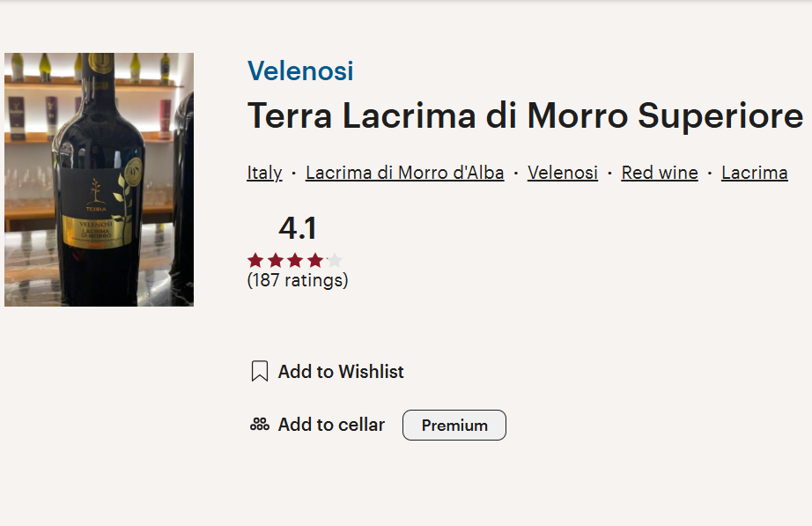Image resolution: width=812 pixels, height=526 pixels.
Task: Open the wine bottle photo thumbnail
Action: [99, 180]
